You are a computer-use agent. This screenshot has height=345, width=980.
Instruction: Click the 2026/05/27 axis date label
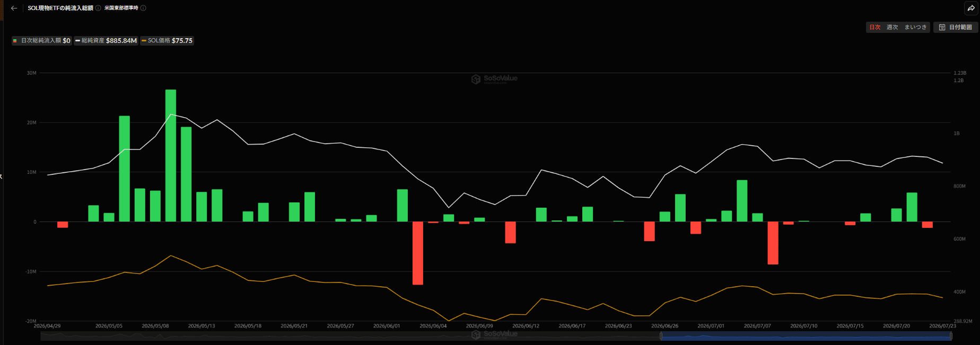pyautogui.click(x=340, y=326)
